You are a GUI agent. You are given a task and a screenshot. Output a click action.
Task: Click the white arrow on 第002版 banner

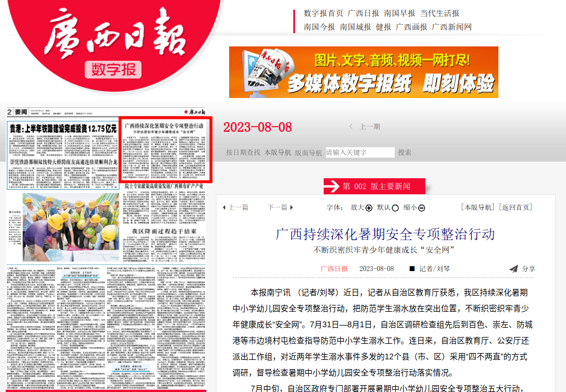pyautogui.click(x=331, y=186)
